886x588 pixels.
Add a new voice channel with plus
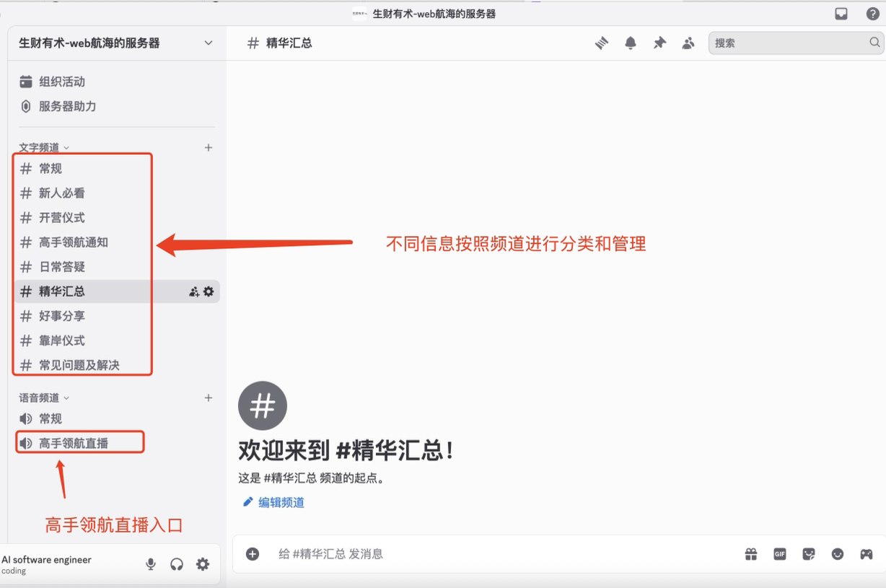[x=209, y=398]
